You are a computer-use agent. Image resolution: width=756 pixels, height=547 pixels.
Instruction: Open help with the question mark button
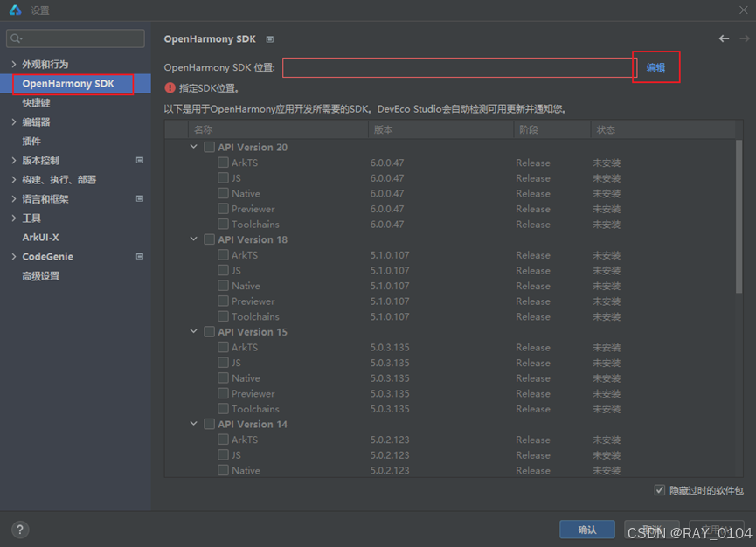[x=20, y=530]
